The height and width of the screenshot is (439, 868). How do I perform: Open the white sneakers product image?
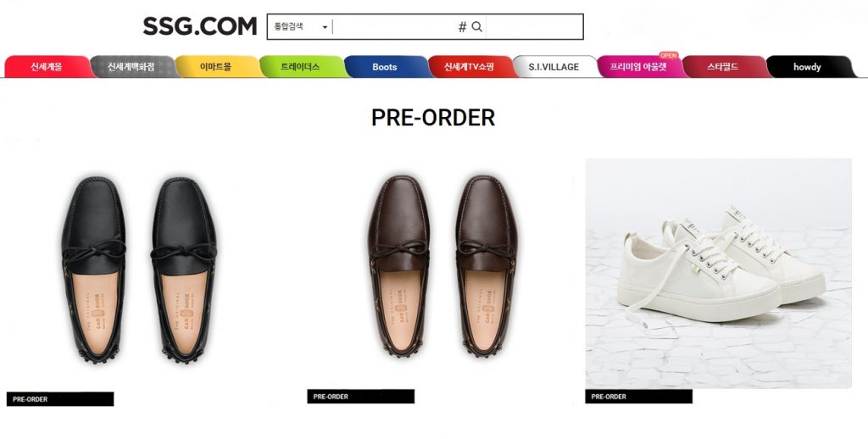[718, 271]
